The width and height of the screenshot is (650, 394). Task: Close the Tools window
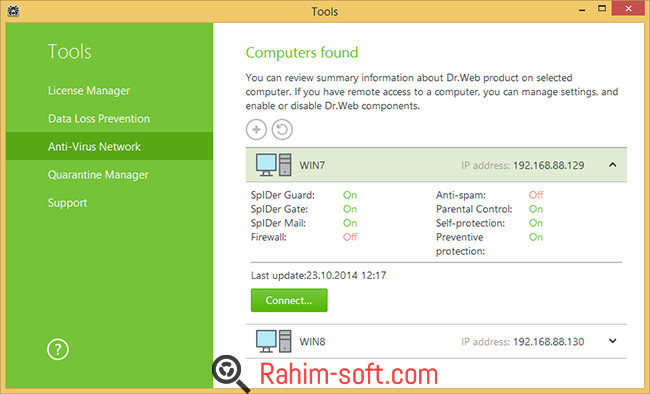[628, 8]
